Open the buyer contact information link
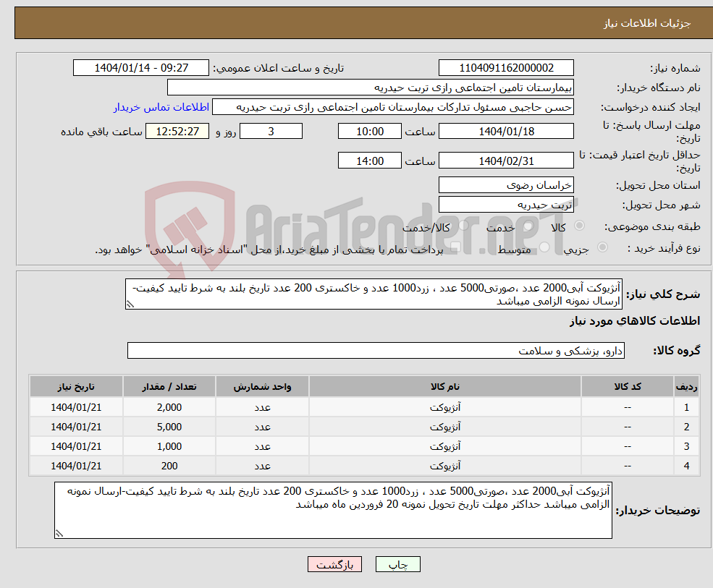Image resolution: width=713 pixels, height=588 pixels. (161, 107)
